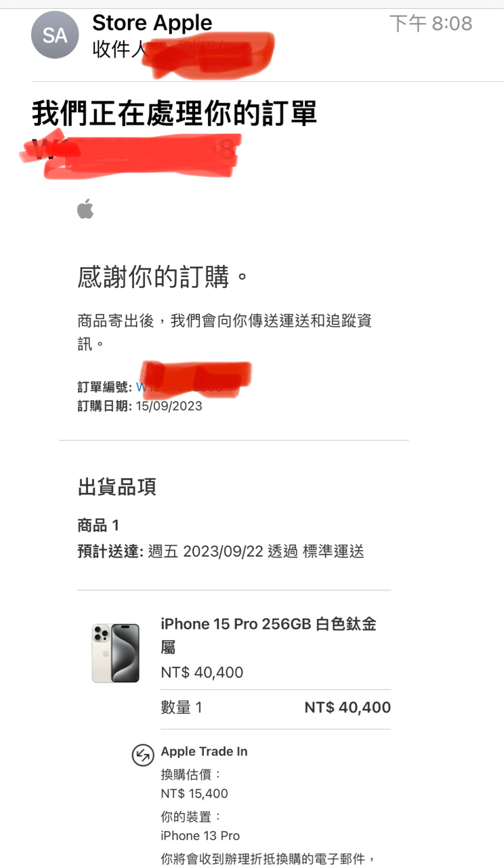
Task: Tap the 出貨品項 section heading
Action: pyautogui.click(x=117, y=487)
